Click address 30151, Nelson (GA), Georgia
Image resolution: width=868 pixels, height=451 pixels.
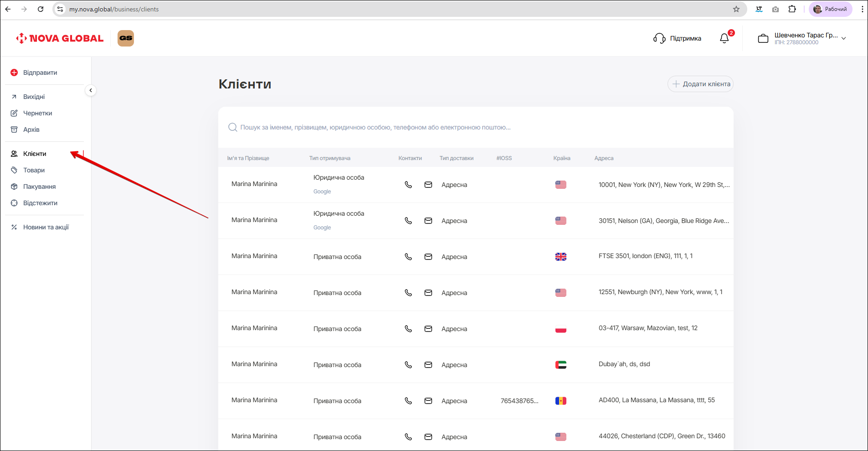pos(664,221)
